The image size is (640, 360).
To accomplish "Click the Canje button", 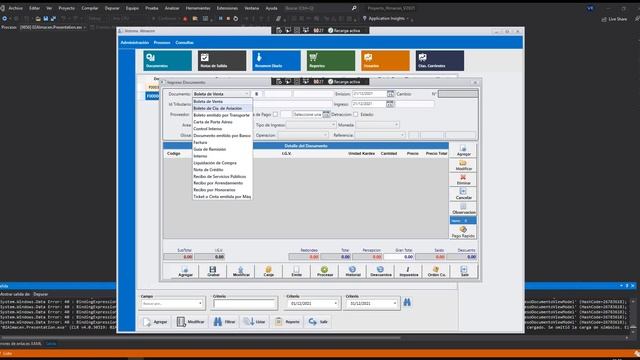I will point(269,271).
